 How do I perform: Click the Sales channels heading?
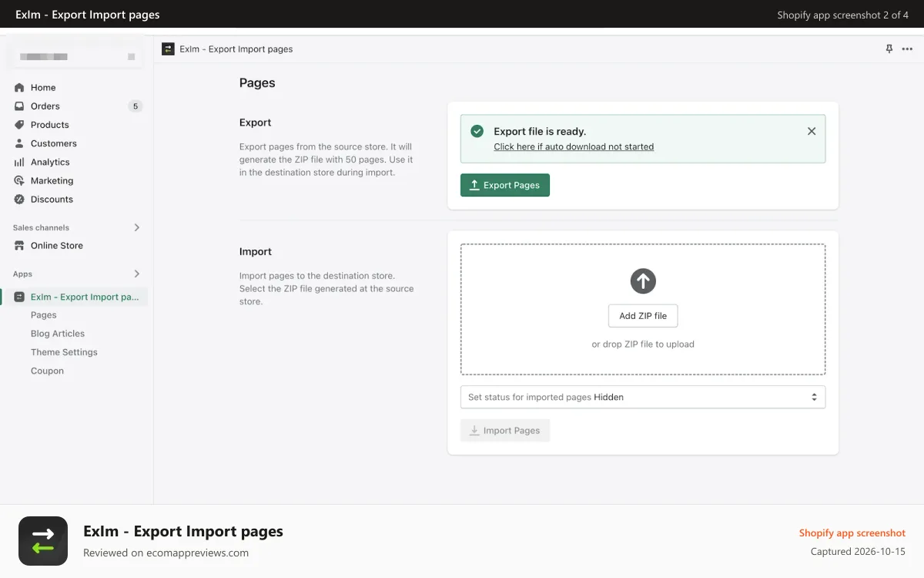click(41, 227)
